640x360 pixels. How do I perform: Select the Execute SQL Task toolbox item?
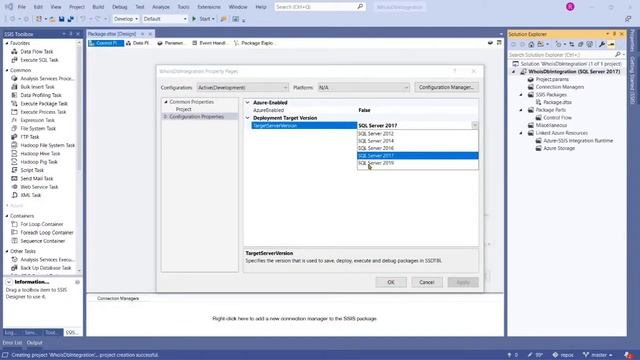(x=39, y=60)
